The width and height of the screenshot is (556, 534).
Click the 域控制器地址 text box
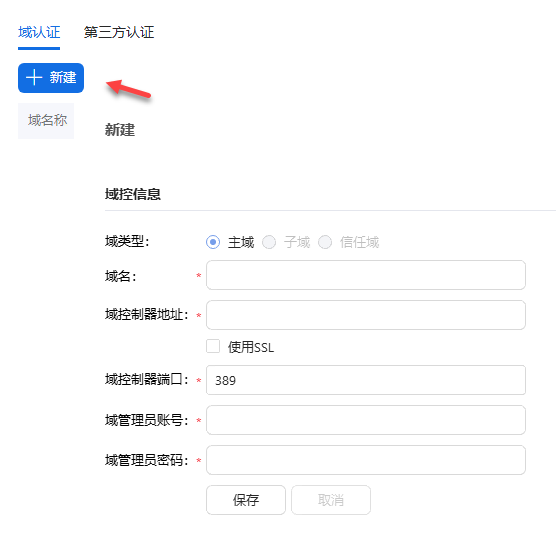pyautogui.click(x=366, y=315)
